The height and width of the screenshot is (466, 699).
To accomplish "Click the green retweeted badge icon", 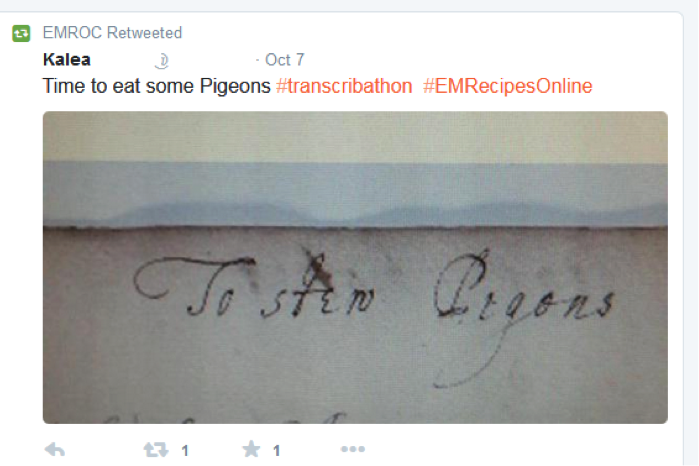I will (x=21, y=33).
